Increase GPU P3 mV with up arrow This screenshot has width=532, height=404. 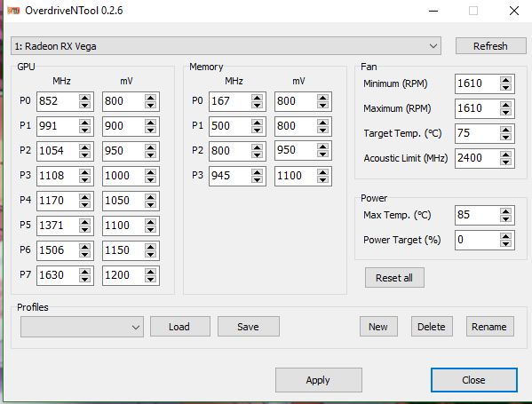(x=150, y=171)
